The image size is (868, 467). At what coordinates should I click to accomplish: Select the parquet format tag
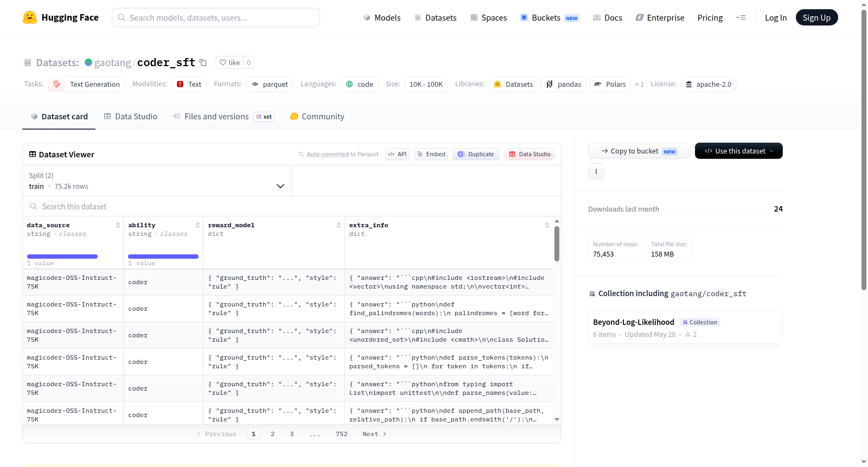pos(270,84)
